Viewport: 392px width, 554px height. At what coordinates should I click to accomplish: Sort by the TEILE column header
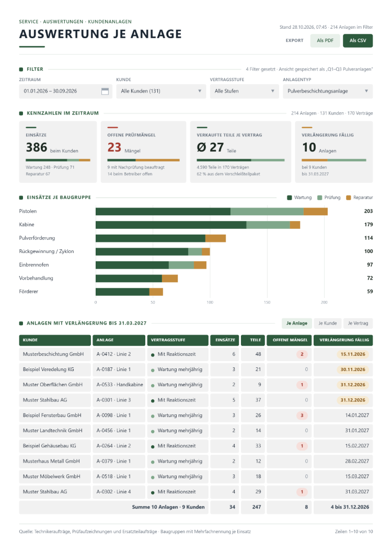253,340
